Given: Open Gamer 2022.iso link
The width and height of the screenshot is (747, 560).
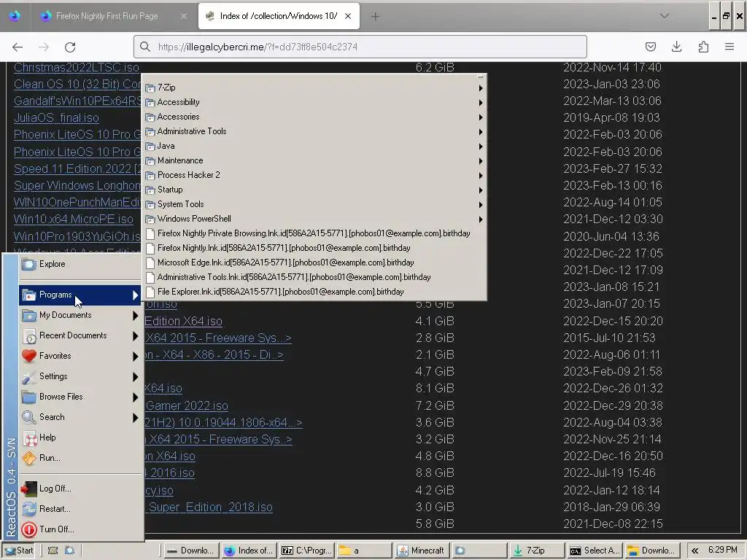Looking at the screenshot, I should point(187,405).
